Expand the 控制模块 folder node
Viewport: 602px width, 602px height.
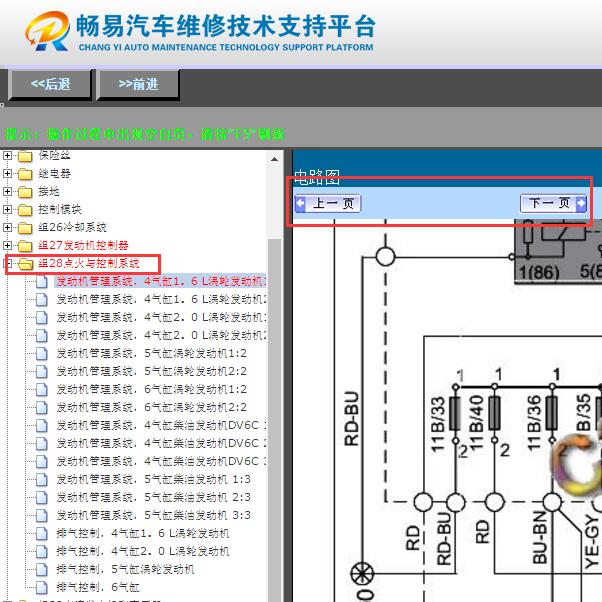coord(7,210)
